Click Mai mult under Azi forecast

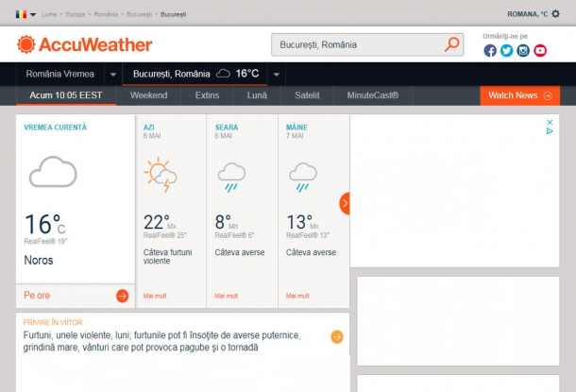[155, 296]
